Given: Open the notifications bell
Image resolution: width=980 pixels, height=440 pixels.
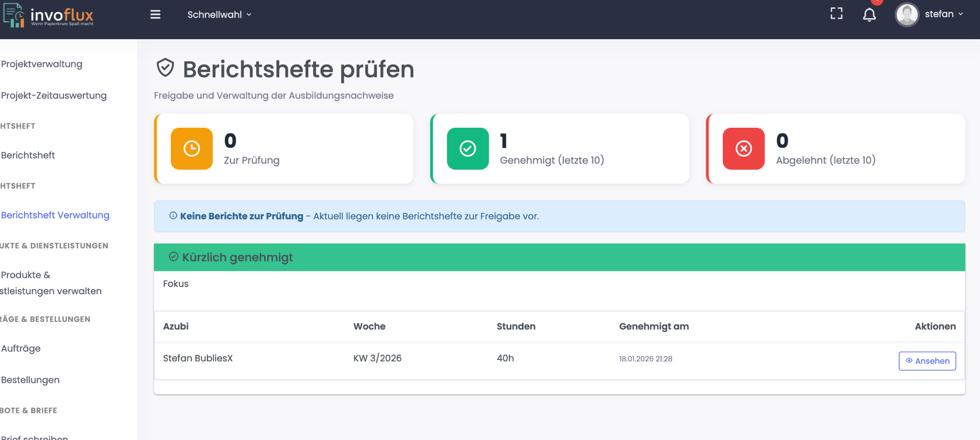Looking at the screenshot, I should [869, 15].
